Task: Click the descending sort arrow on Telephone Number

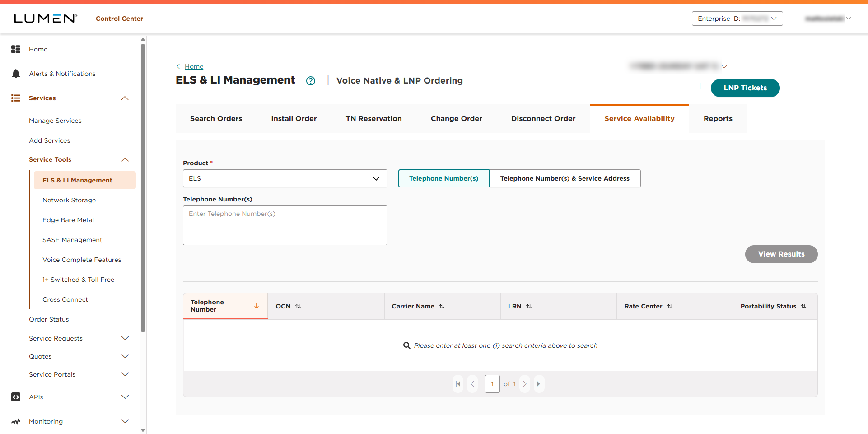Action: click(257, 306)
